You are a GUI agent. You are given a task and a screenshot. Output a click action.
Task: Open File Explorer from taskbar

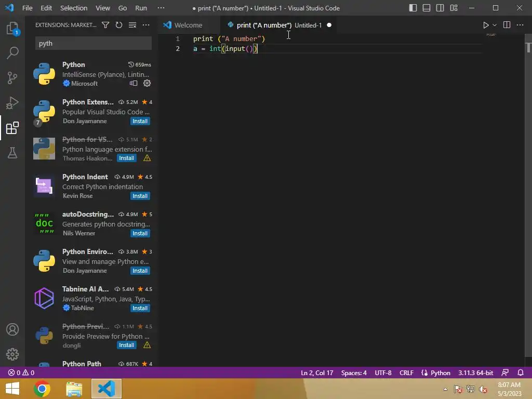pyautogui.click(x=74, y=389)
